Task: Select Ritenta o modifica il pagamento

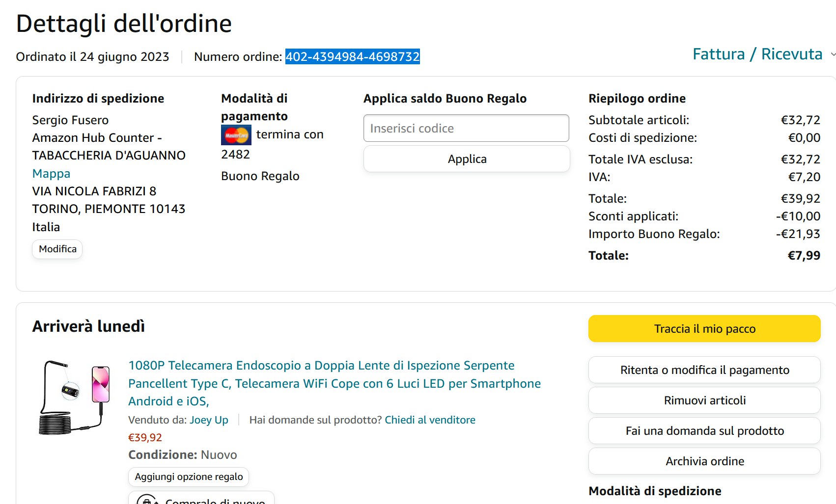Action: [704, 370]
